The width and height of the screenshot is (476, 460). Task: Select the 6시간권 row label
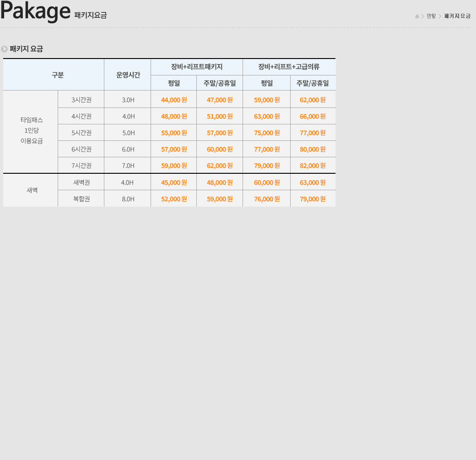[x=81, y=149]
